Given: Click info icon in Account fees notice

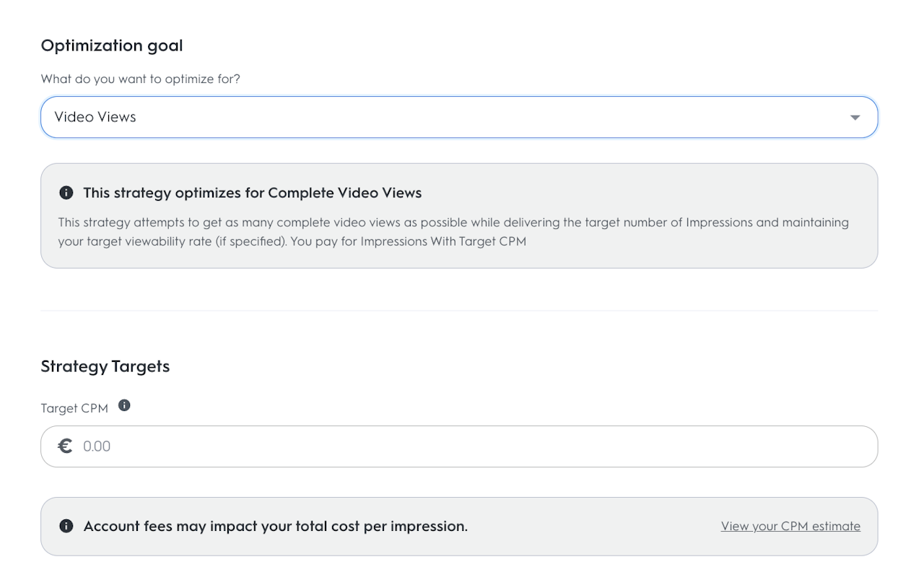Looking at the screenshot, I should [66, 526].
